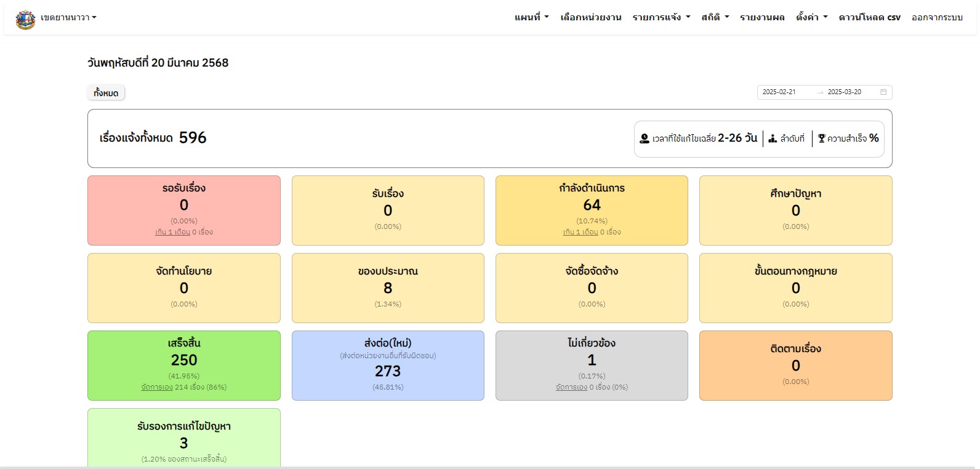Open the ติดตามเรื่อง status card

(x=796, y=366)
